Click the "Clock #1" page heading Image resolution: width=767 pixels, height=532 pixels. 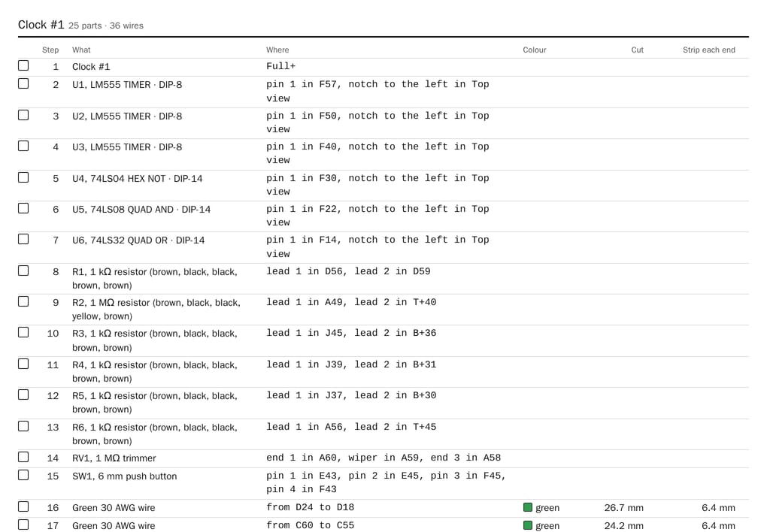pyautogui.click(x=41, y=25)
